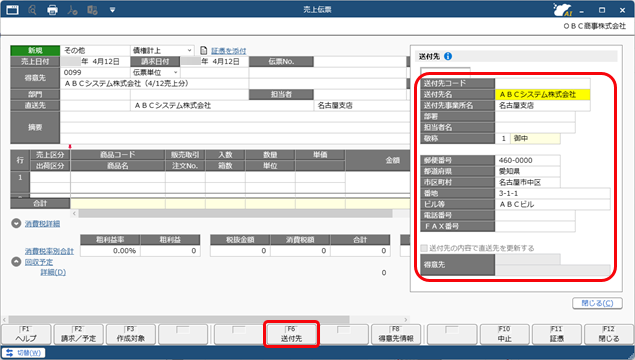Click the ＯＢＣ商事株式会社 company name
This screenshot has width=635, height=360.
[x=595, y=26]
